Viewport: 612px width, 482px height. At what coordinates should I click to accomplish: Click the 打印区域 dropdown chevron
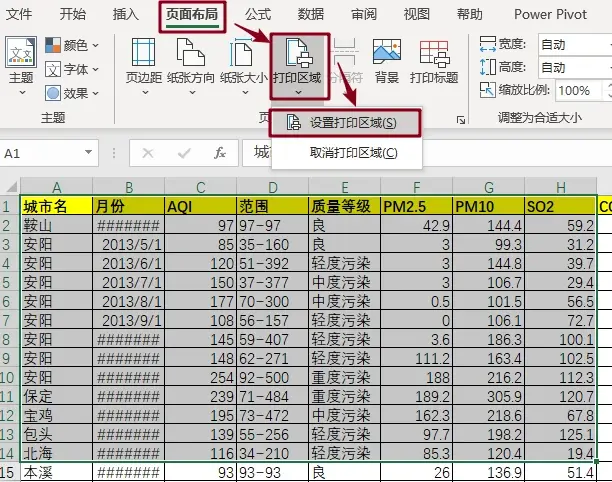coord(298,92)
